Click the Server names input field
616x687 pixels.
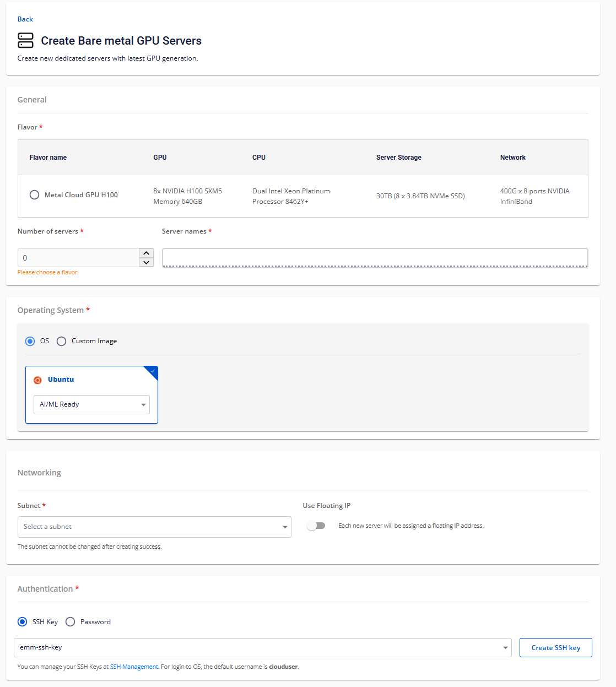[x=375, y=257]
